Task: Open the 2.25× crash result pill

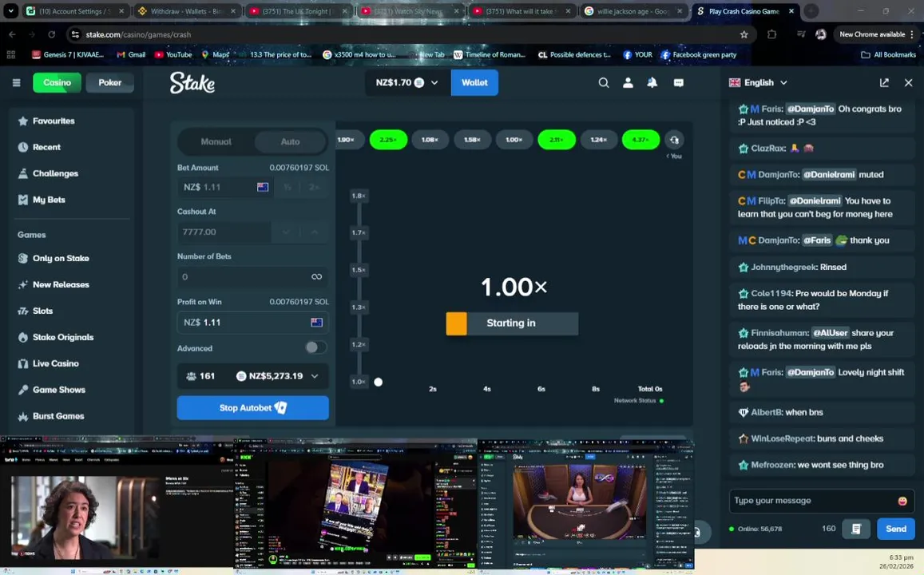Action: point(388,141)
